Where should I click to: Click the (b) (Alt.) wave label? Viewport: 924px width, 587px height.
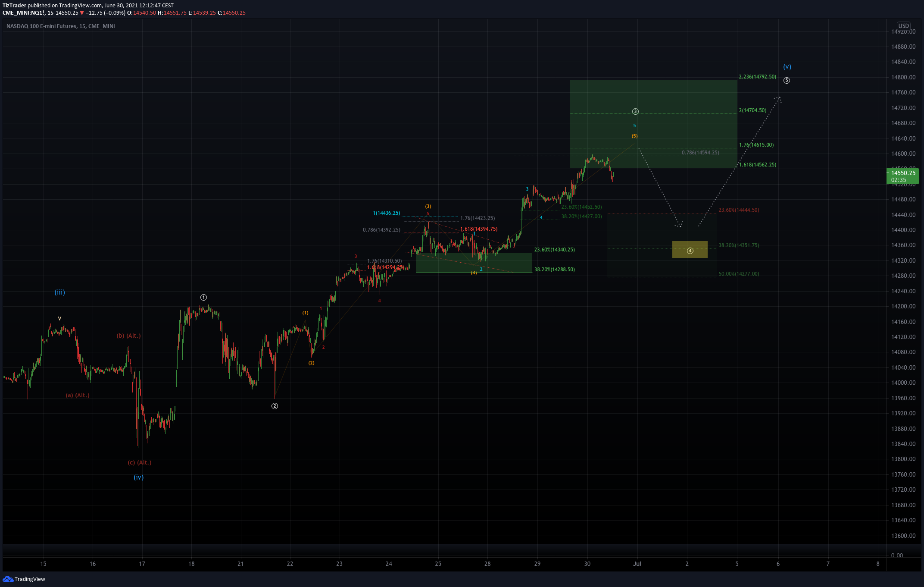coord(128,336)
